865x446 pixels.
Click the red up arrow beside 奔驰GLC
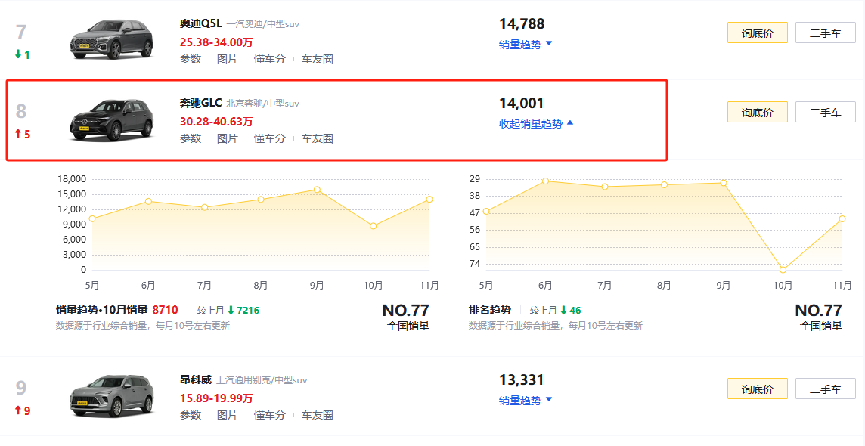18,134
